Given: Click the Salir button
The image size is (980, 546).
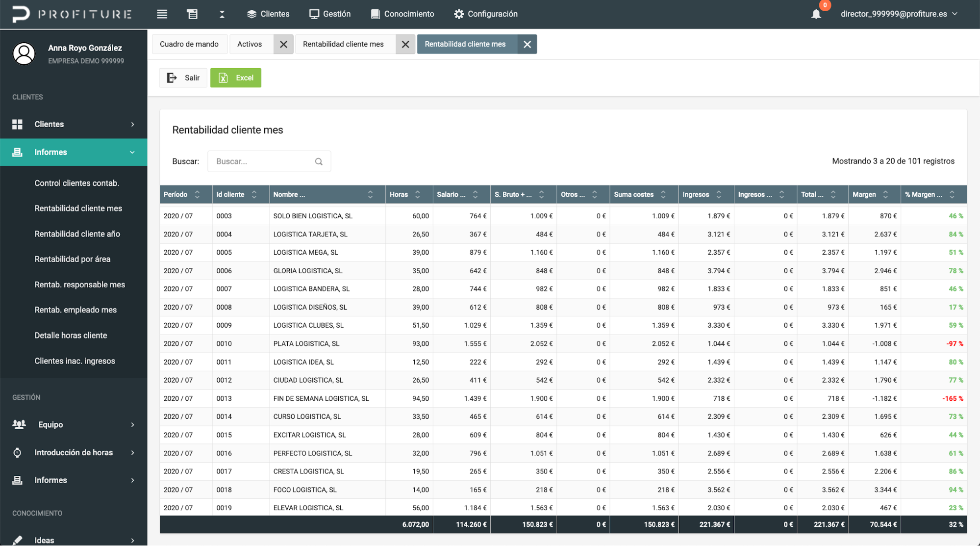Looking at the screenshot, I should point(183,78).
